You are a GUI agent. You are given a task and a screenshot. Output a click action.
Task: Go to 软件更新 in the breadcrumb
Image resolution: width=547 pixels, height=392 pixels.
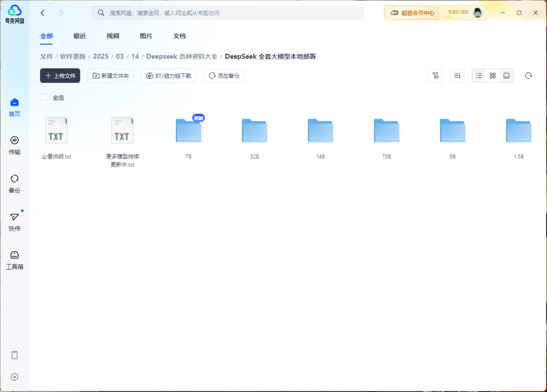click(x=72, y=57)
